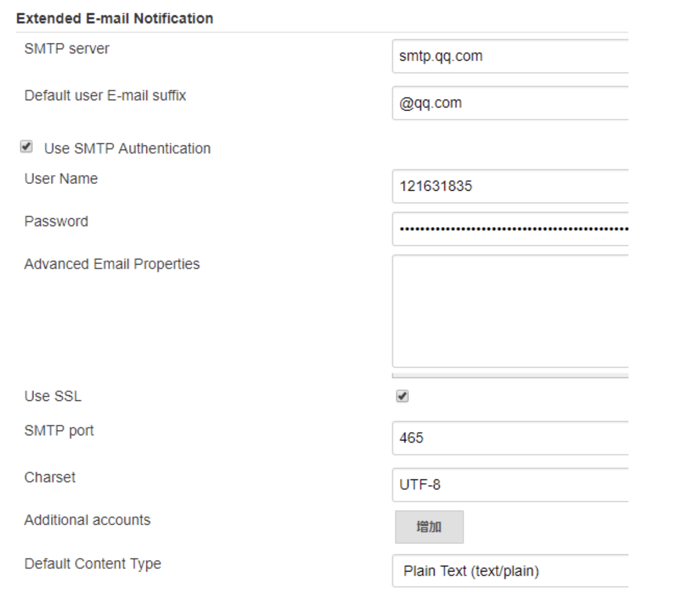
Task: Click the Extended E-mail Notification section heading
Action: click(114, 19)
